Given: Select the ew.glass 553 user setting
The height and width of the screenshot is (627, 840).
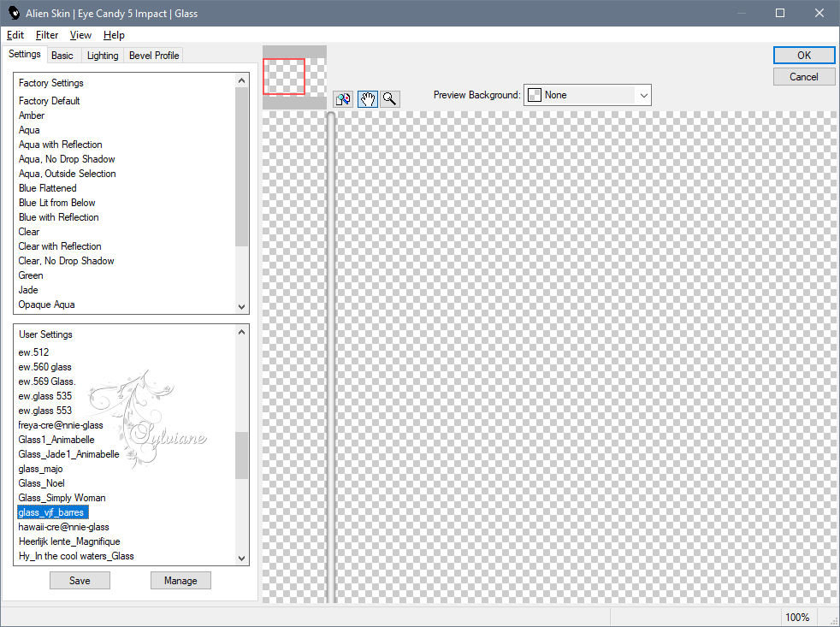Looking at the screenshot, I should [44, 410].
